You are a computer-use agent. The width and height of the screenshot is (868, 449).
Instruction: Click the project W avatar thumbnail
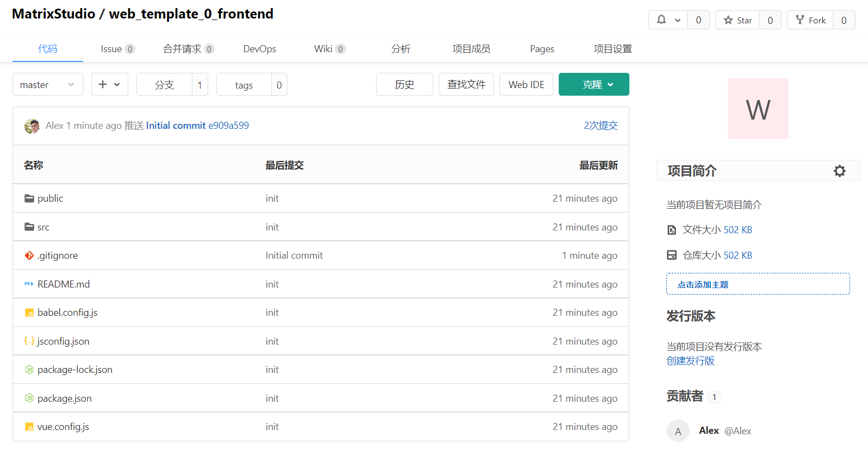pos(758,109)
